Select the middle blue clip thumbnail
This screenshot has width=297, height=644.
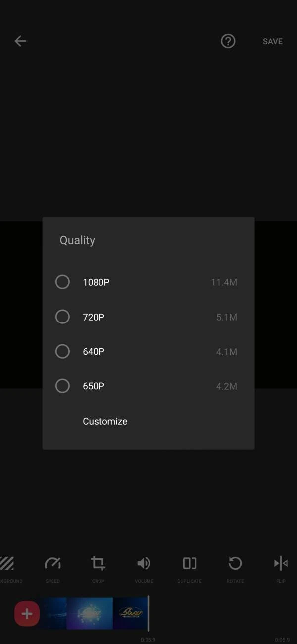click(90, 613)
